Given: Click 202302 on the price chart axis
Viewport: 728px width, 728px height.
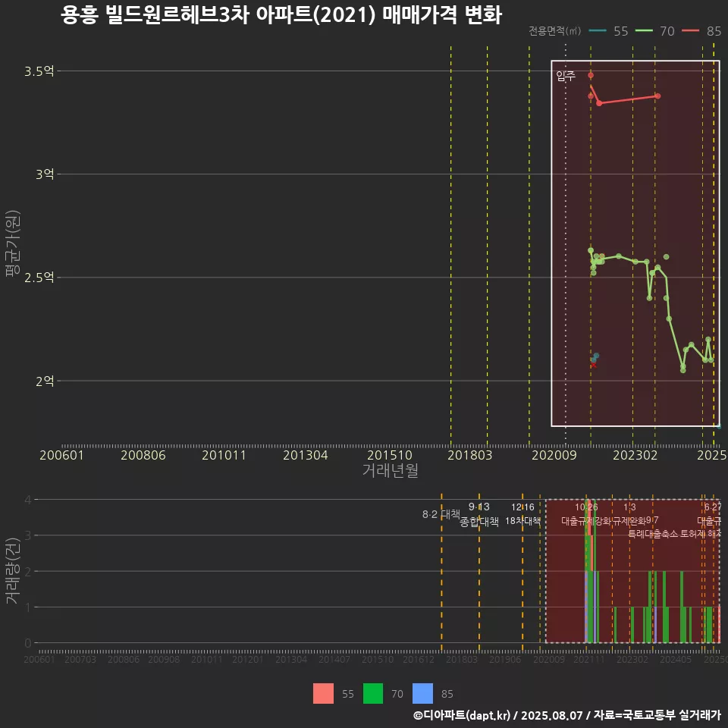Looking at the screenshot, I should point(635,455).
